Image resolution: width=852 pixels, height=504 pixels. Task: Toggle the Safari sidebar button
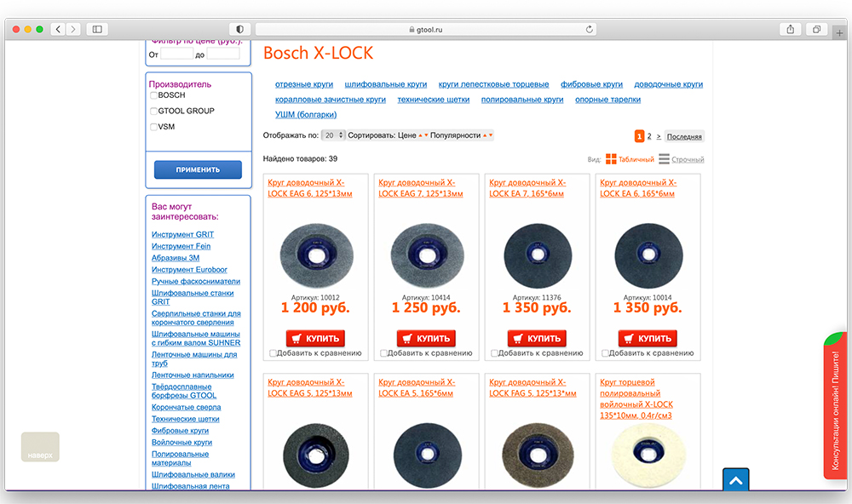[x=97, y=29]
